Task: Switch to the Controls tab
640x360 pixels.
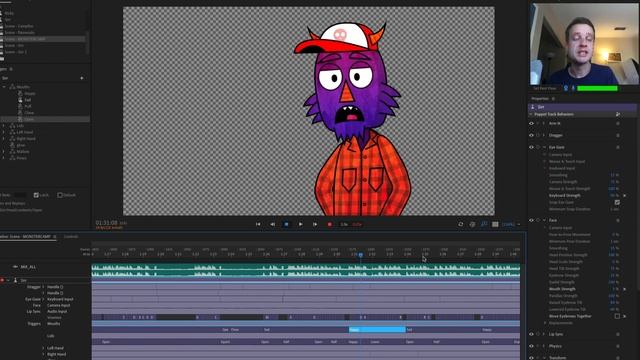Action: click(x=71, y=236)
